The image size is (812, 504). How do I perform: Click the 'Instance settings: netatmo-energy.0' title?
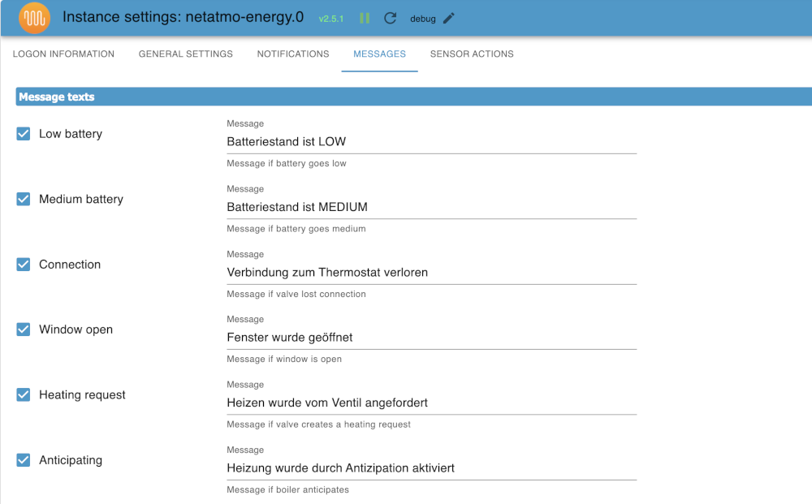(x=183, y=17)
